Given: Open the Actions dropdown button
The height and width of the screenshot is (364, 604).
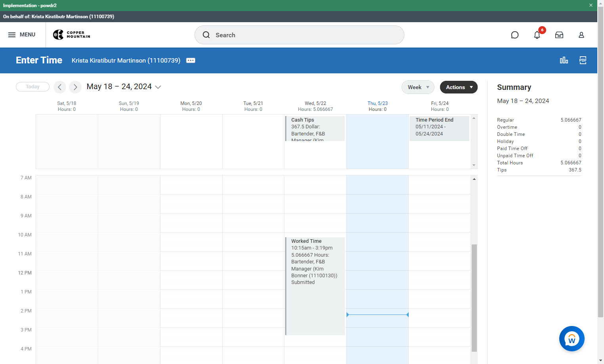Looking at the screenshot, I should (x=459, y=87).
